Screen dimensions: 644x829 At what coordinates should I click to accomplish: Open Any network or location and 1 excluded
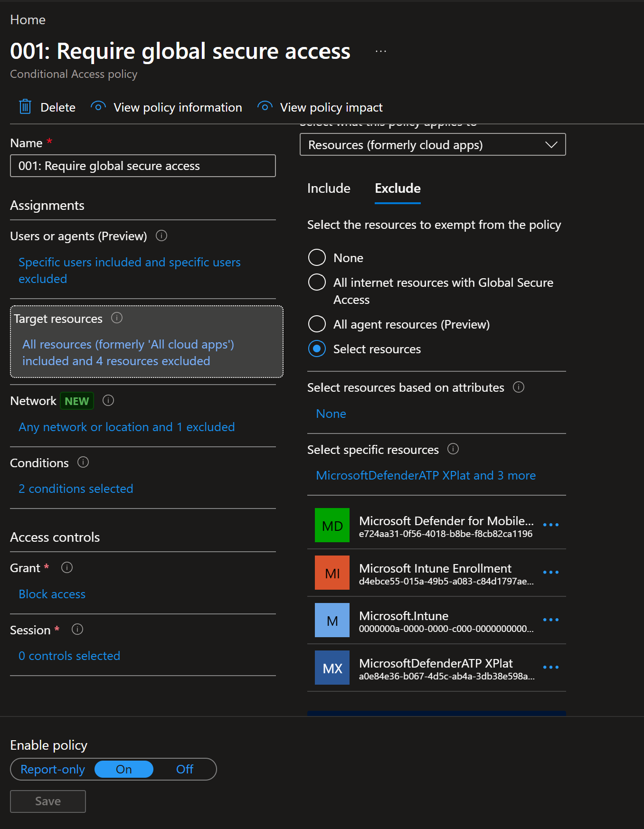click(127, 427)
